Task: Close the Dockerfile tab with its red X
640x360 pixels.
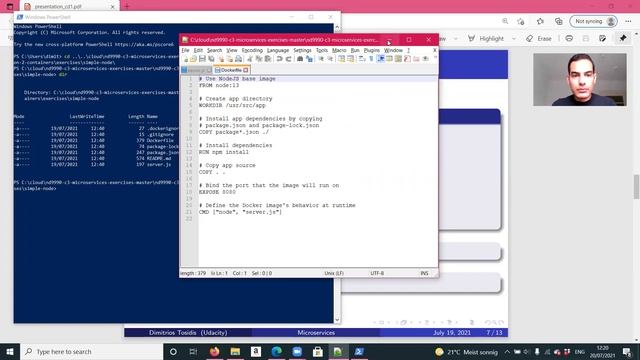Action: pos(246,70)
